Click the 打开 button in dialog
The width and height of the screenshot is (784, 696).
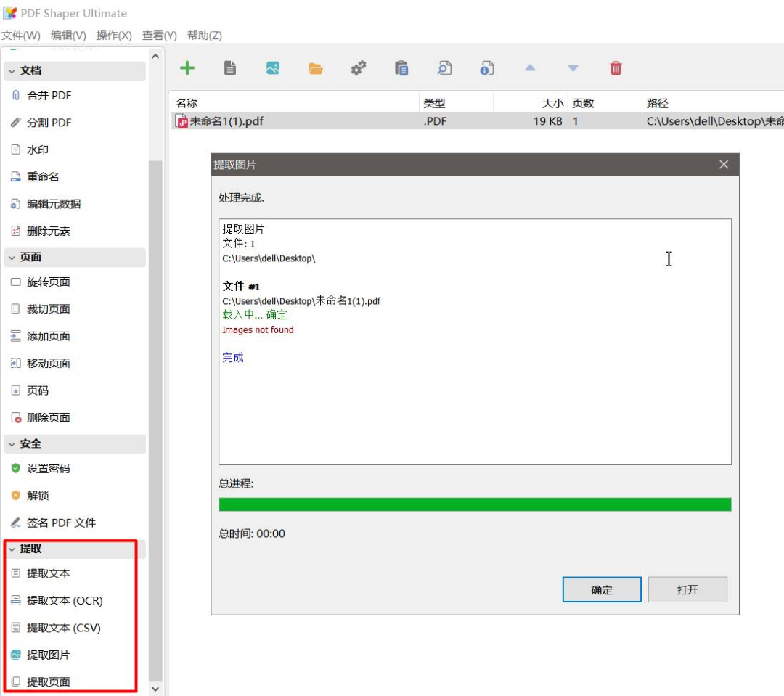(687, 589)
